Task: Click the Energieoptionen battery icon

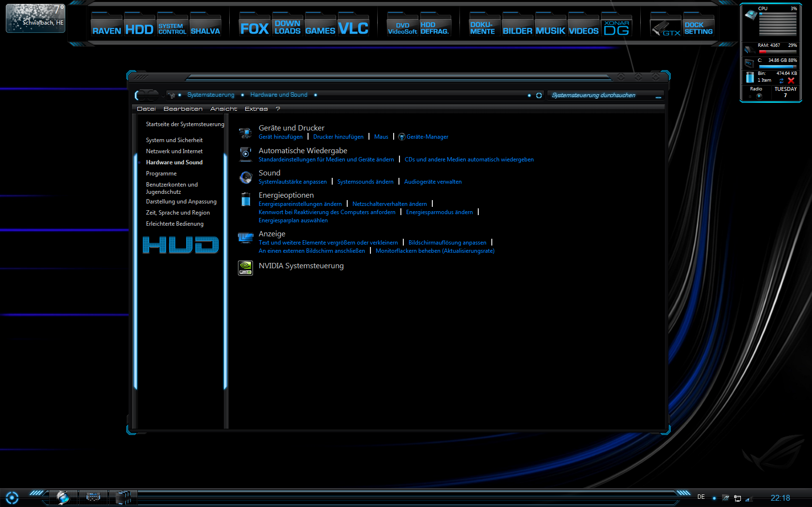Action: pos(246,199)
